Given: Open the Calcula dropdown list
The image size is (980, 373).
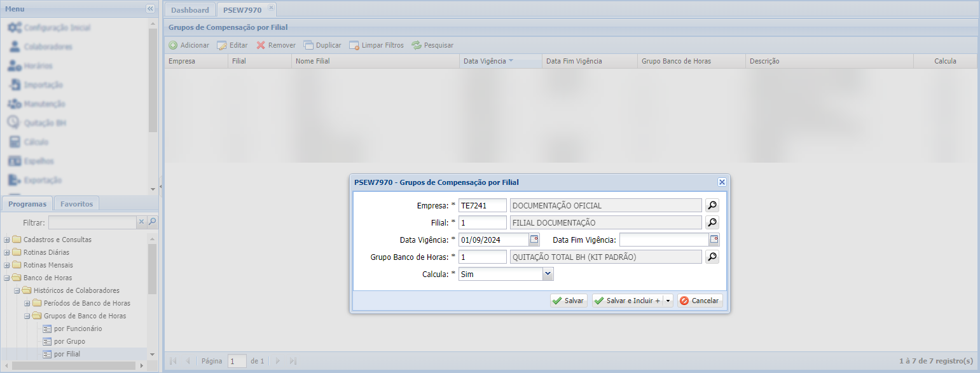Looking at the screenshot, I should pyautogui.click(x=548, y=274).
